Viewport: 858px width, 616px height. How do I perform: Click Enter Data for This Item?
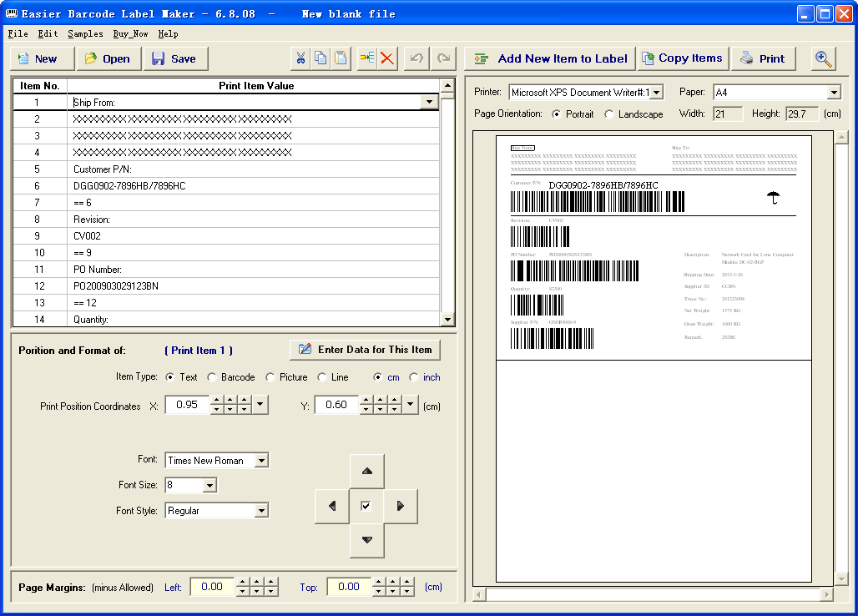pyautogui.click(x=365, y=350)
